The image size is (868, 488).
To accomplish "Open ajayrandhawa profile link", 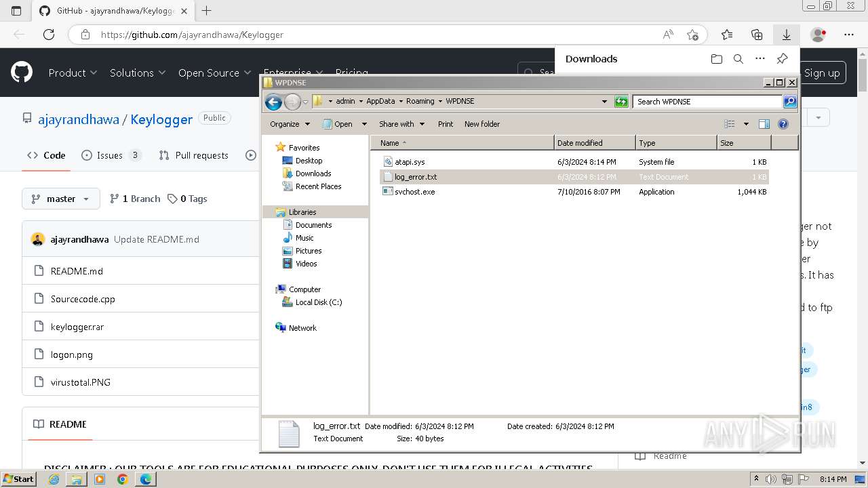I will 79,119.
